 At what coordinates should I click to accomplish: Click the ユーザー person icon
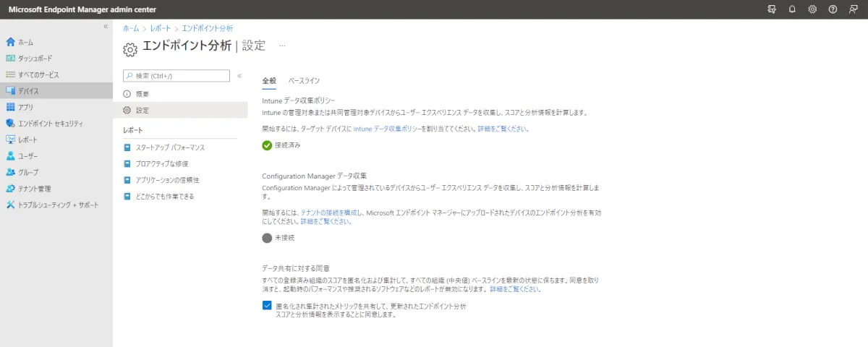[10, 155]
